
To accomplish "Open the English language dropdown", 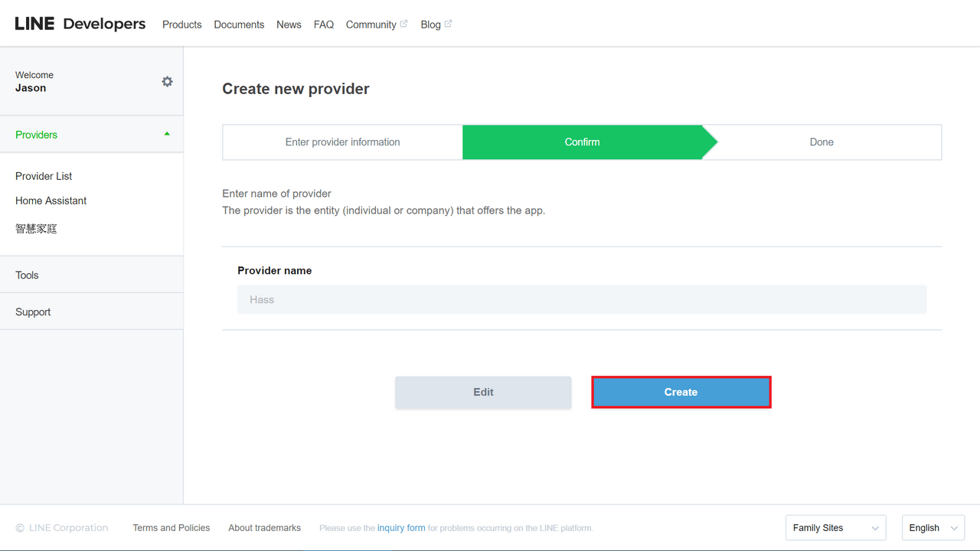I will pyautogui.click(x=933, y=528).
